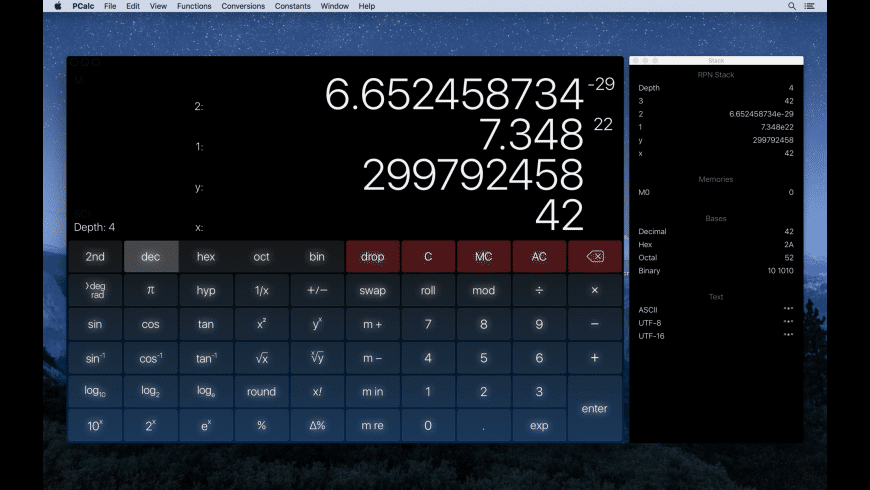Open the Apple menu
This screenshot has width=870, height=490.
click(x=58, y=6)
